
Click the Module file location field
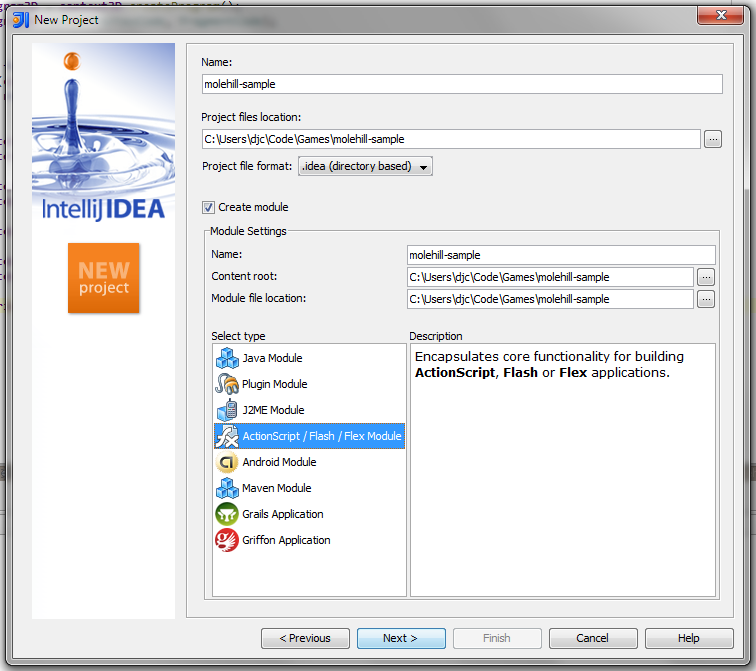(550, 299)
